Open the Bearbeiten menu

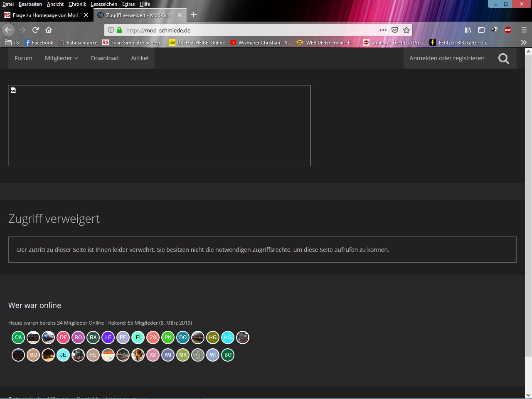pos(30,4)
